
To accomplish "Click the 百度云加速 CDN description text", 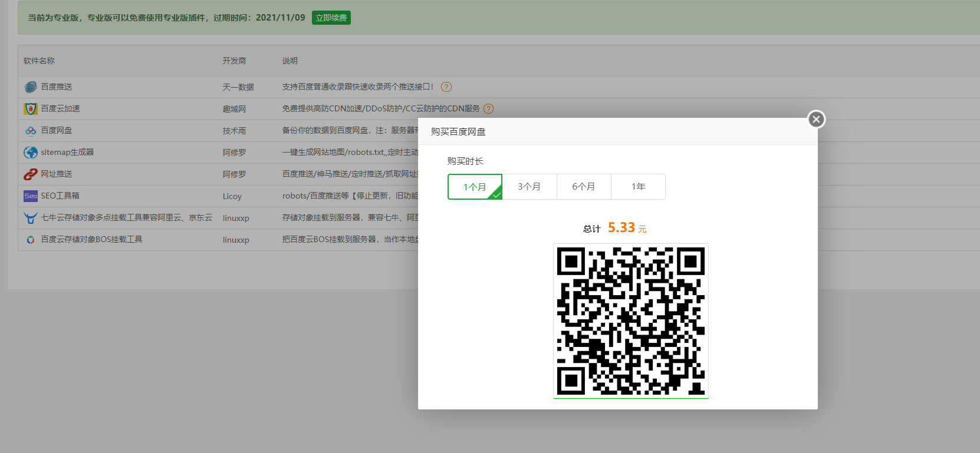I will (x=381, y=108).
